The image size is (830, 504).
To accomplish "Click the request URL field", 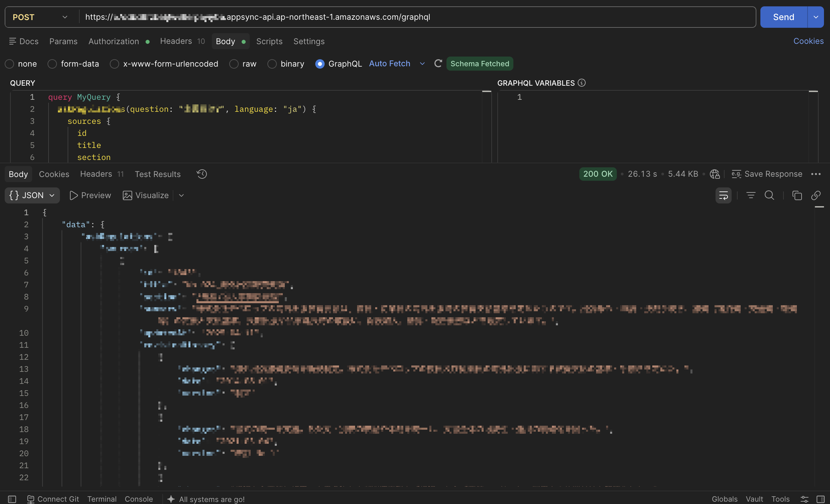I will click(417, 17).
